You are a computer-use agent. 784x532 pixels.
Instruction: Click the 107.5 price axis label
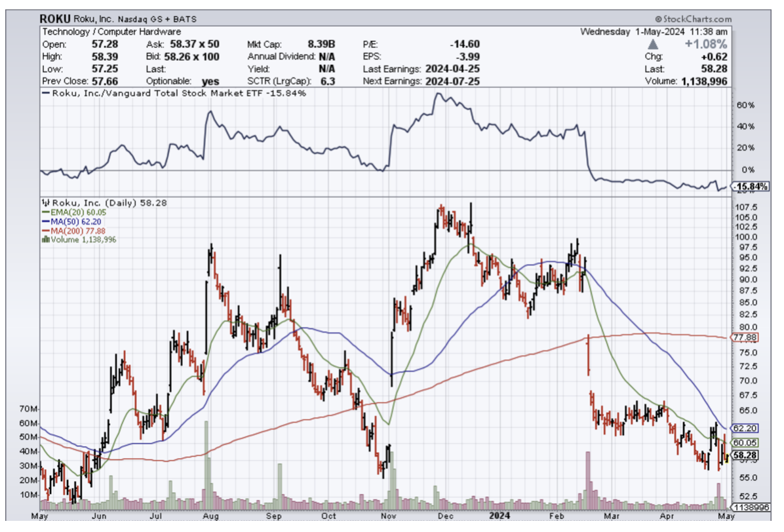[x=746, y=207]
